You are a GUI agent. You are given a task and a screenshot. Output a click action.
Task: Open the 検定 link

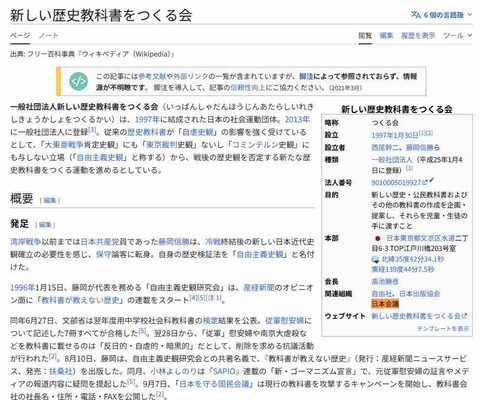[x=210, y=321]
